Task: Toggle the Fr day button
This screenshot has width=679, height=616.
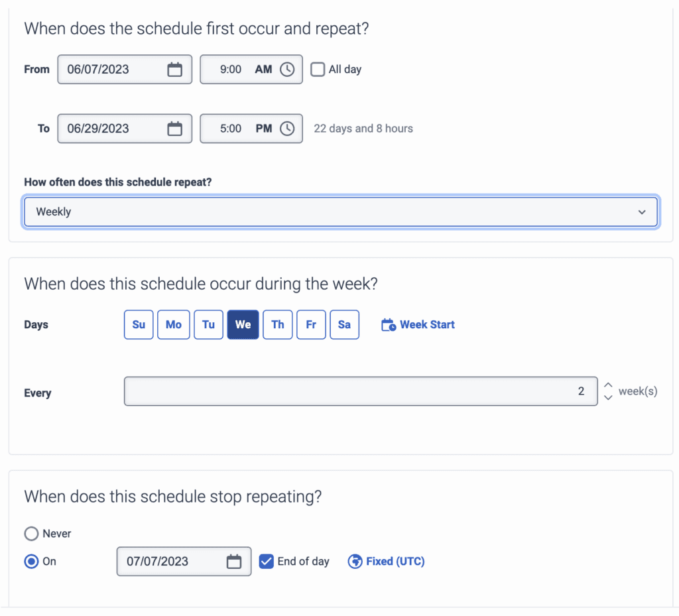Action: pos(311,325)
